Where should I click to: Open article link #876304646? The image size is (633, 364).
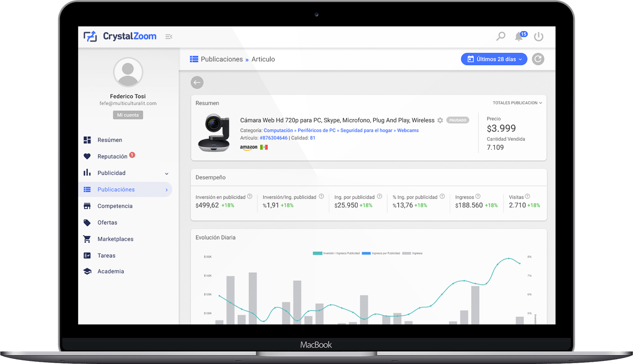click(273, 138)
